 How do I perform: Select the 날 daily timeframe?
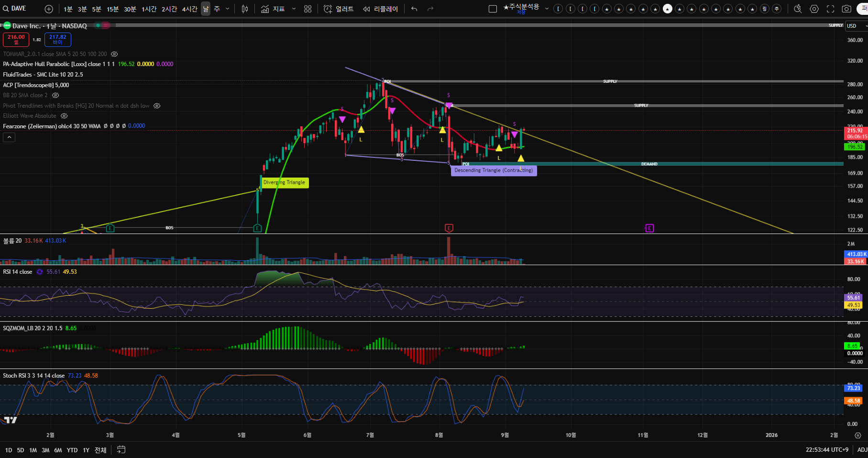(206, 9)
